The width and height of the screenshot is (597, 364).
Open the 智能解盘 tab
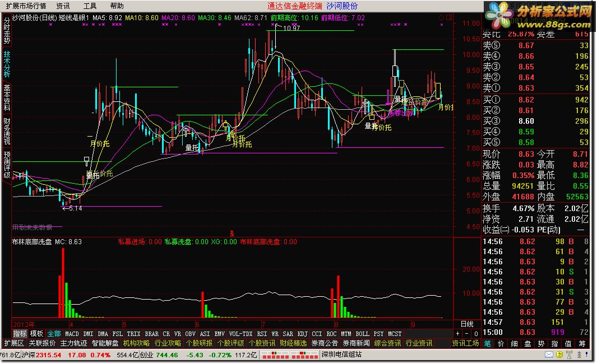105,343
